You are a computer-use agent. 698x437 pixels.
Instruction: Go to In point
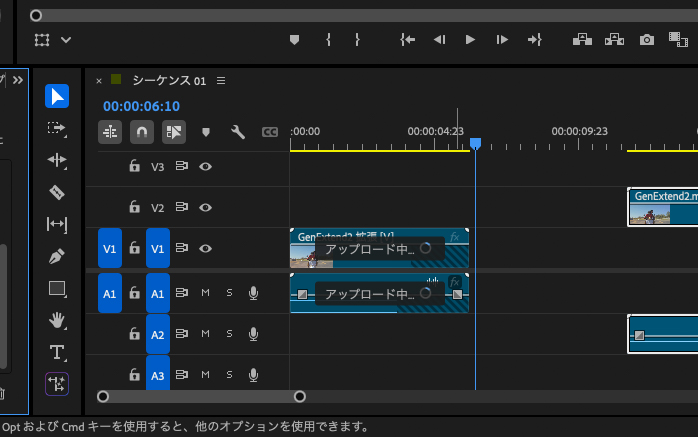click(407, 40)
